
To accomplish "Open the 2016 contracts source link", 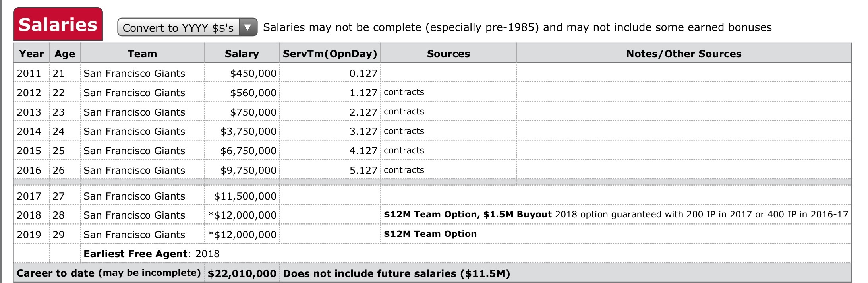I will coord(404,170).
